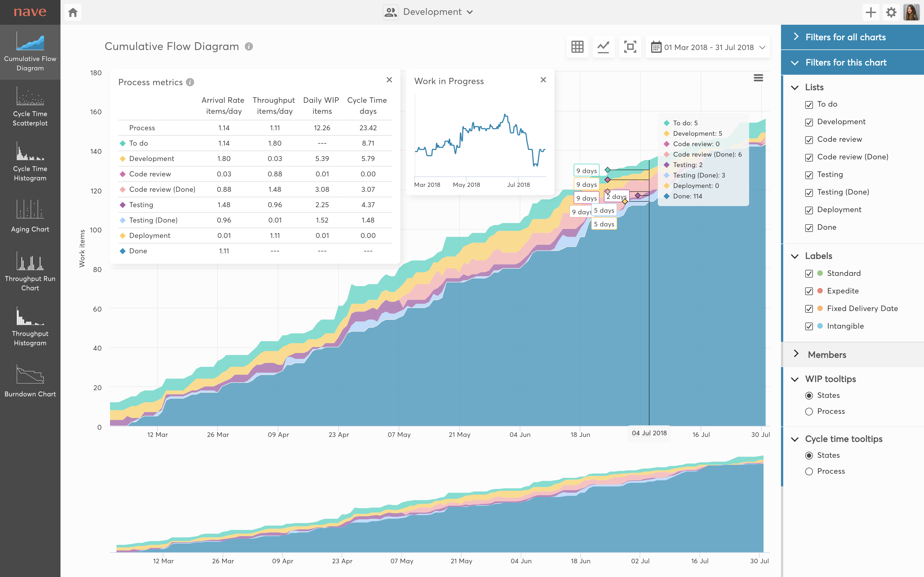Click the Testing purple diamond in metrics
The height and width of the screenshot is (577, 924).
123,205
